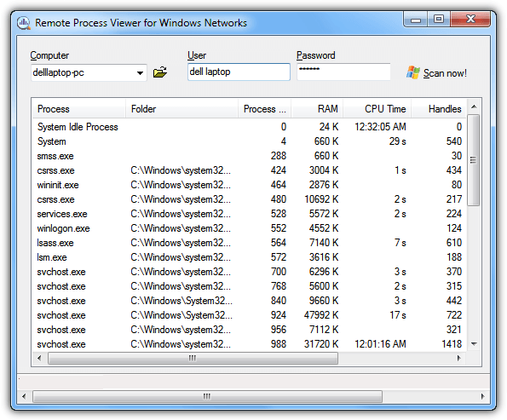
Task: Sort by the RAM column header
Action: (x=317, y=109)
